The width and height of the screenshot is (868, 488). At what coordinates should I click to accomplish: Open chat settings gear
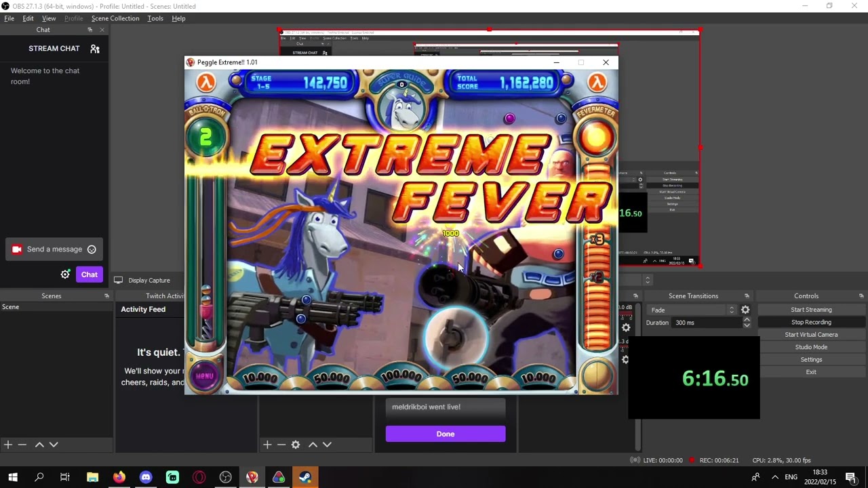[65, 274]
